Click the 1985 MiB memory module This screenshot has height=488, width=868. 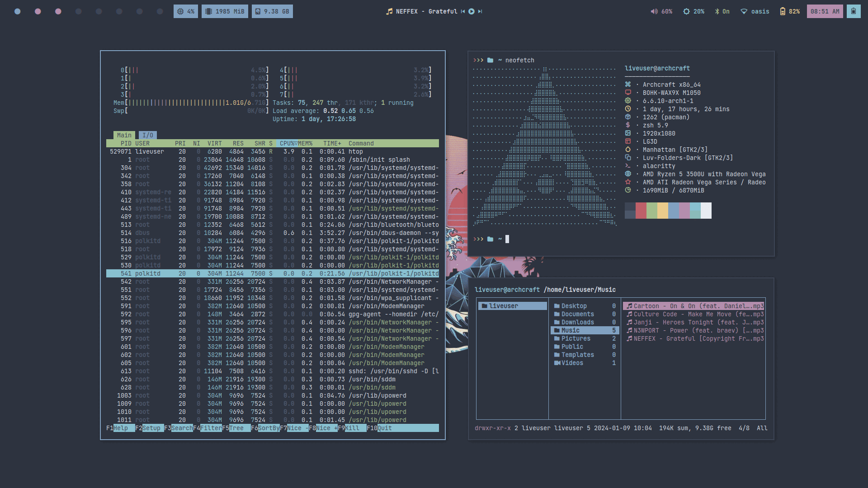point(225,12)
